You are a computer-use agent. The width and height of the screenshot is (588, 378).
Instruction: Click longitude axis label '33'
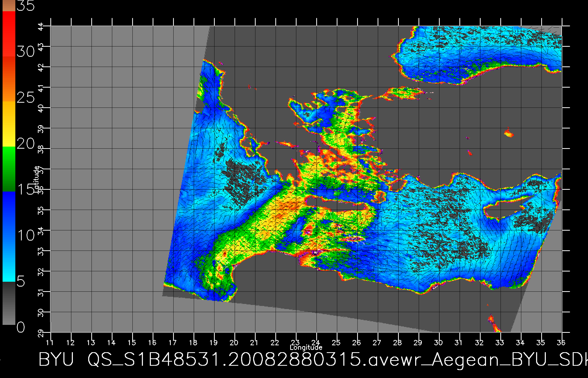500,342
